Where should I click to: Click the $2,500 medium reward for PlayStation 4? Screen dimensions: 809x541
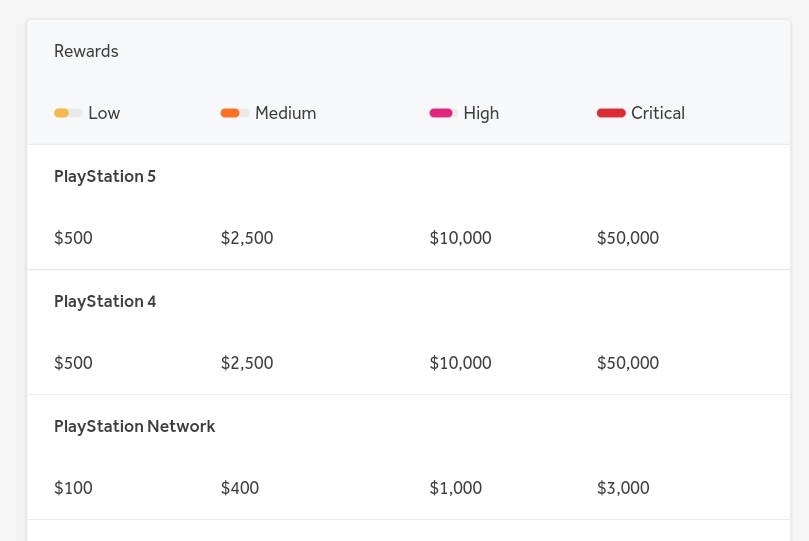[247, 363]
